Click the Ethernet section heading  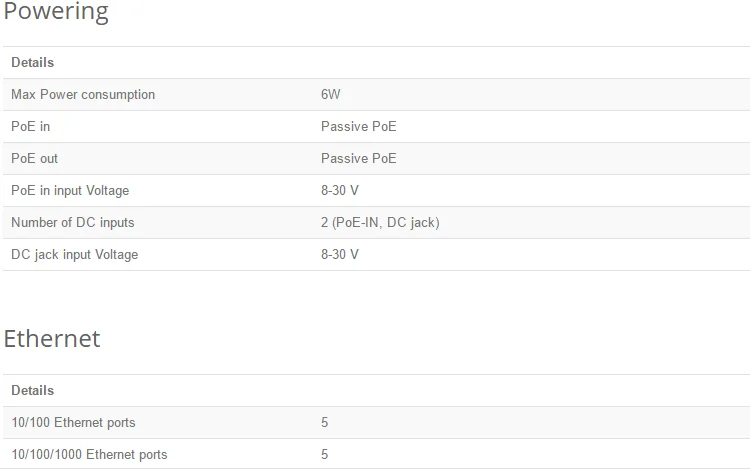[x=52, y=339]
